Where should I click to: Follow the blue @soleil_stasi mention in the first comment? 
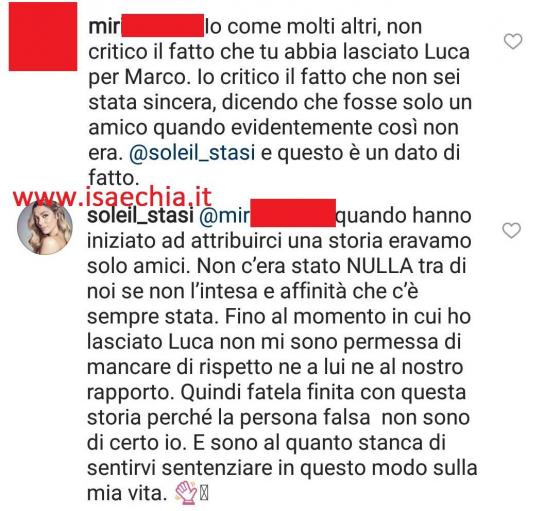click(x=192, y=153)
